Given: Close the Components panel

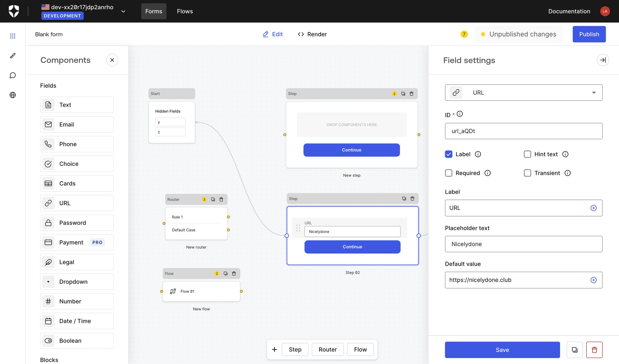Looking at the screenshot, I should click(x=112, y=60).
